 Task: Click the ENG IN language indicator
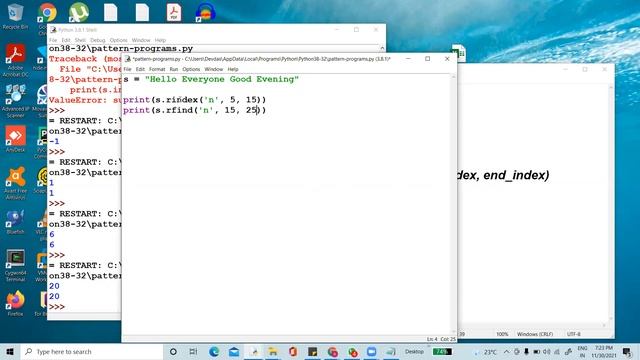(582, 351)
